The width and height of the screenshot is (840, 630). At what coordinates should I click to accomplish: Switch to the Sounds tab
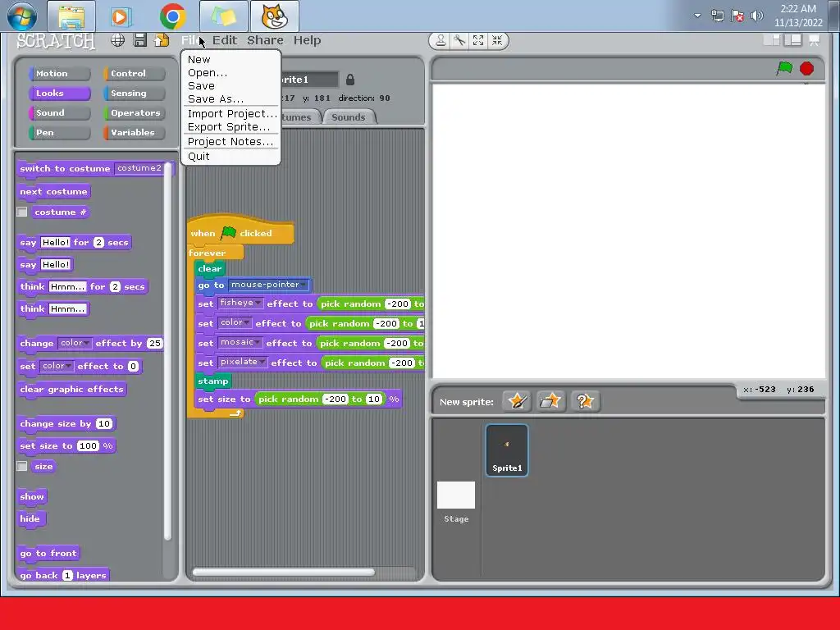tap(349, 117)
